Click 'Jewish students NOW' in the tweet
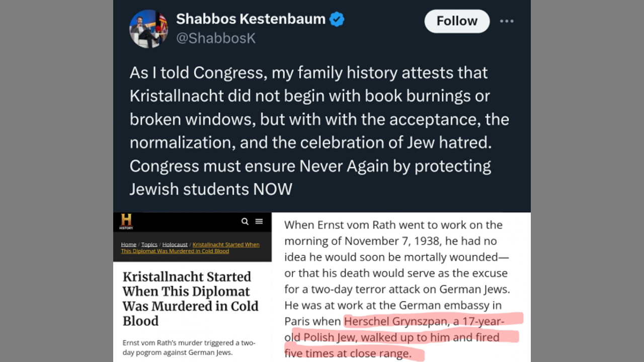The width and height of the screenshot is (644, 362). pos(211,189)
